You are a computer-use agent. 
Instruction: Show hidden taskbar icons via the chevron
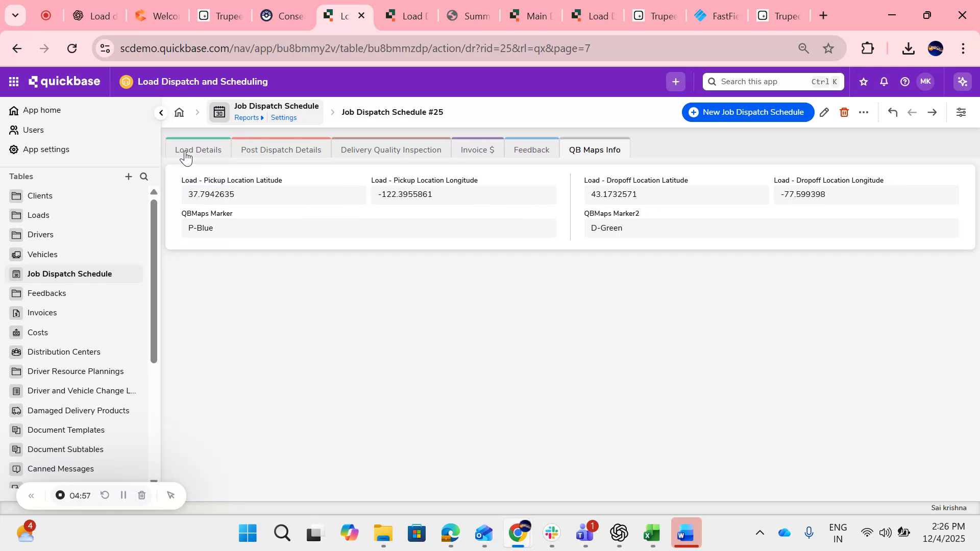(x=760, y=534)
